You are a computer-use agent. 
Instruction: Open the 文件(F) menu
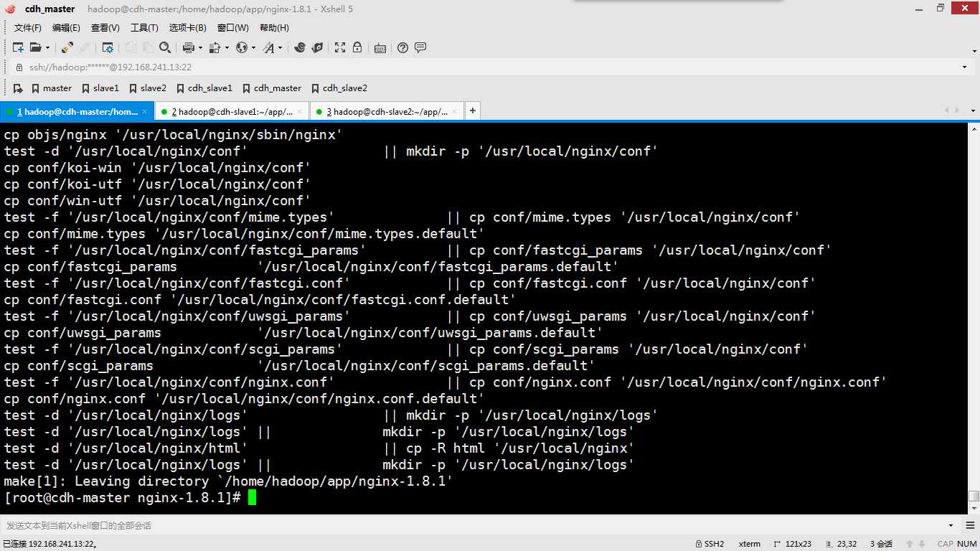tap(28, 28)
